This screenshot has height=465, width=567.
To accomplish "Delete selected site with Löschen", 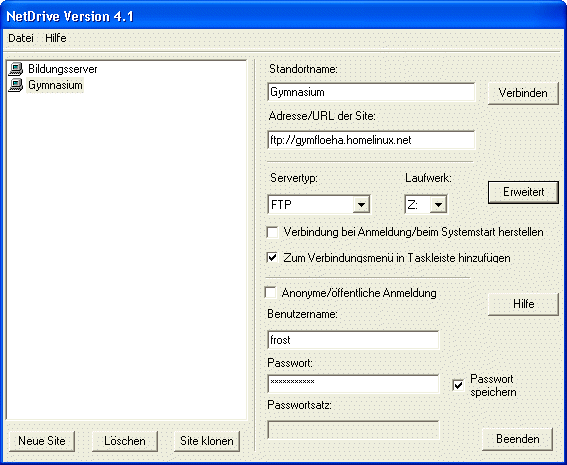I will coord(125,441).
